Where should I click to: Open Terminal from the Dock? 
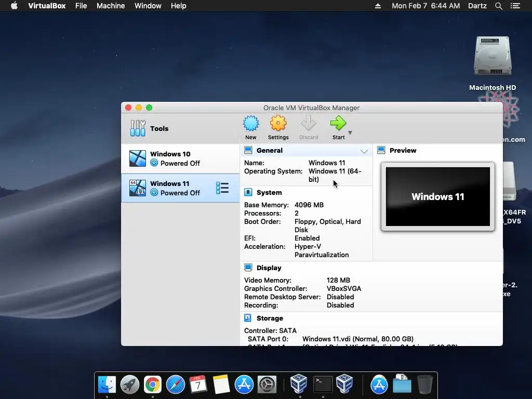[323, 384]
